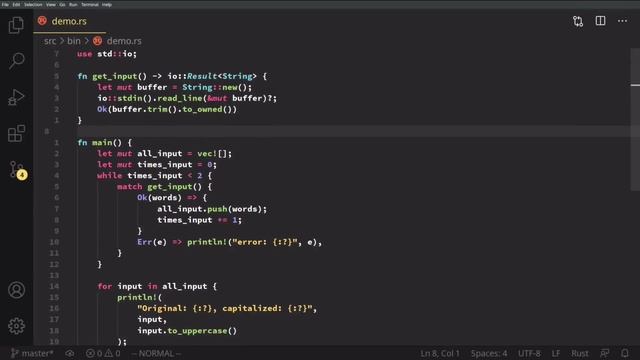Viewport: 640px width, 360px height.
Task: Click 'let mut times_input = 0' line
Action: click(157, 164)
